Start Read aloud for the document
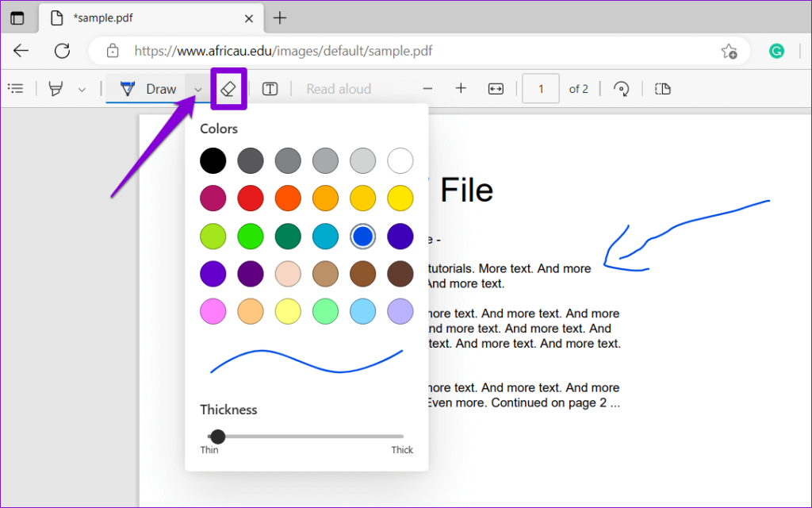This screenshot has width=812, height=508. (338, 88)
